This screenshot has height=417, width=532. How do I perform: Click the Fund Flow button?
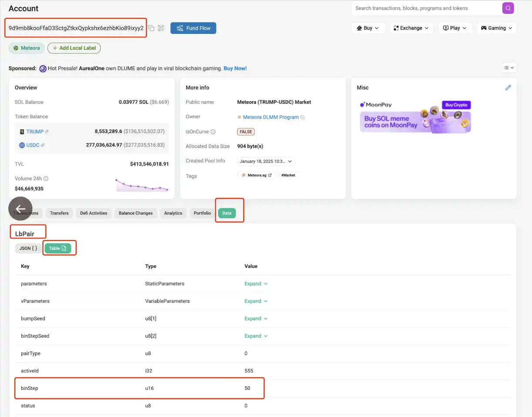pos(193,28)
